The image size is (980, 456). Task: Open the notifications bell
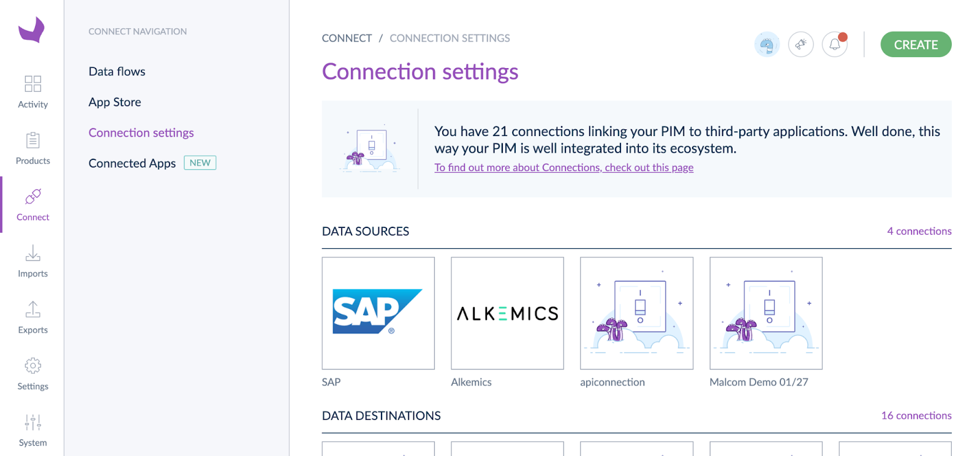(835, 45)
